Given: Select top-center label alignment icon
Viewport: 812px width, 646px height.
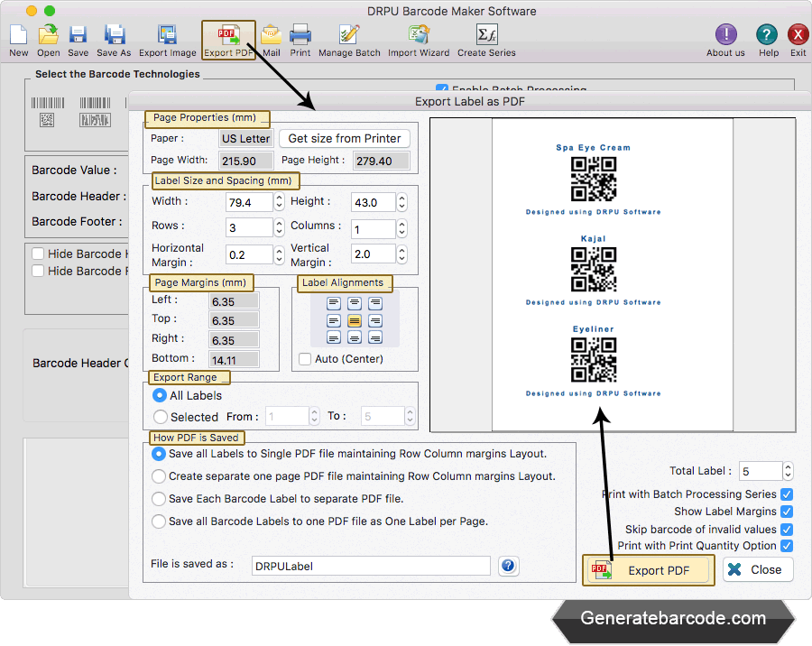Looking at the screenshot, I should [355, 303].
